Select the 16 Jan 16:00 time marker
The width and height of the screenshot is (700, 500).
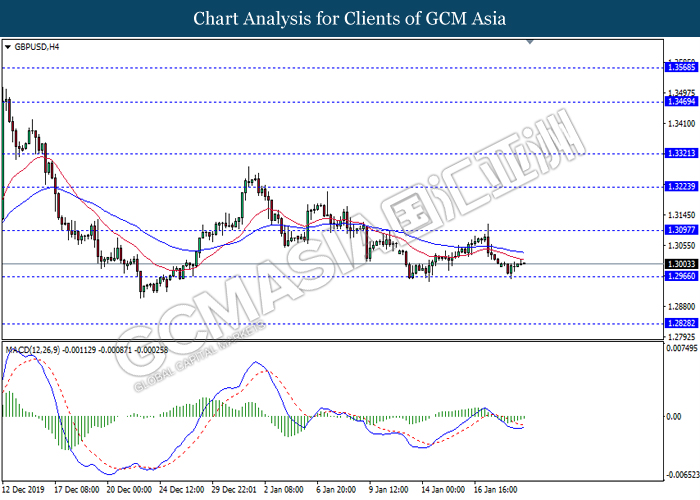click(492, 491)
